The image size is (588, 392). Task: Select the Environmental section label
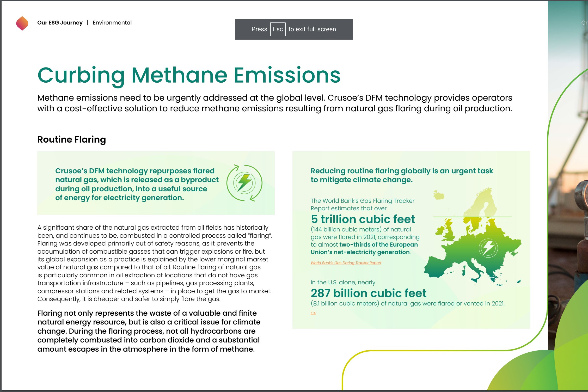click(x=112, y=23)
